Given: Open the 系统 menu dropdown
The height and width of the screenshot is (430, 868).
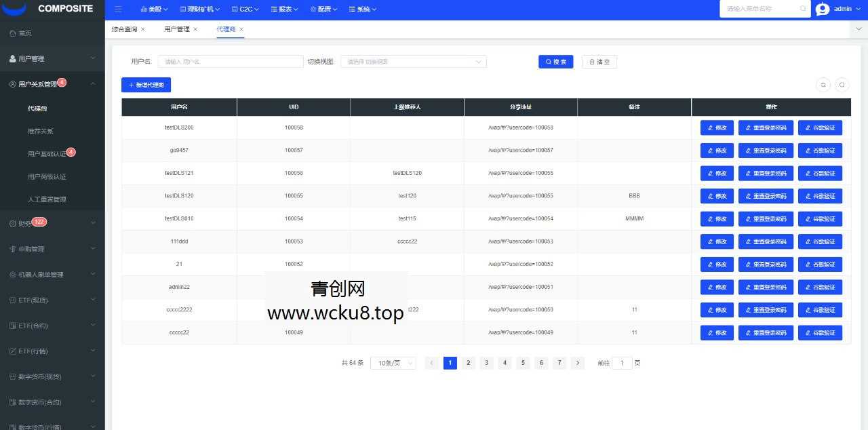Looking at the screenshot, I should tap(363, 9).
